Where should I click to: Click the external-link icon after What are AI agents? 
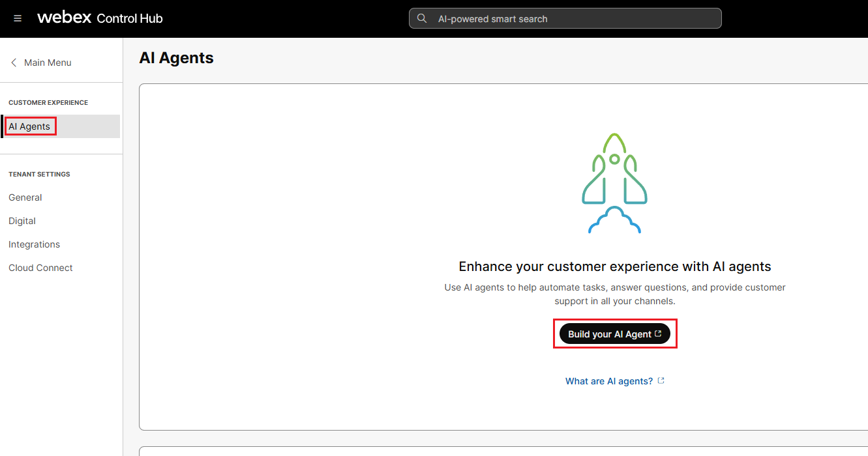tap(661, 380)
